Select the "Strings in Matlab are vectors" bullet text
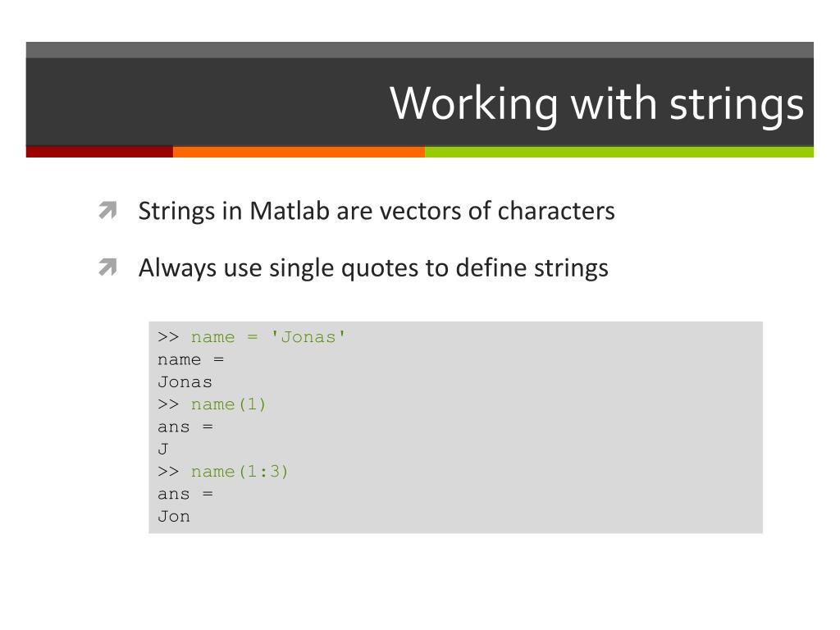The width and height of the screenshot is (840, 630). [376, 212]
